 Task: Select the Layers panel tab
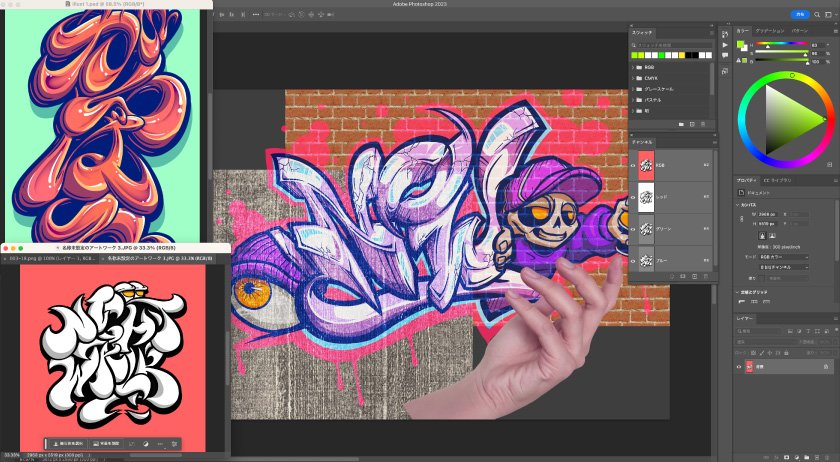[745, 318]
